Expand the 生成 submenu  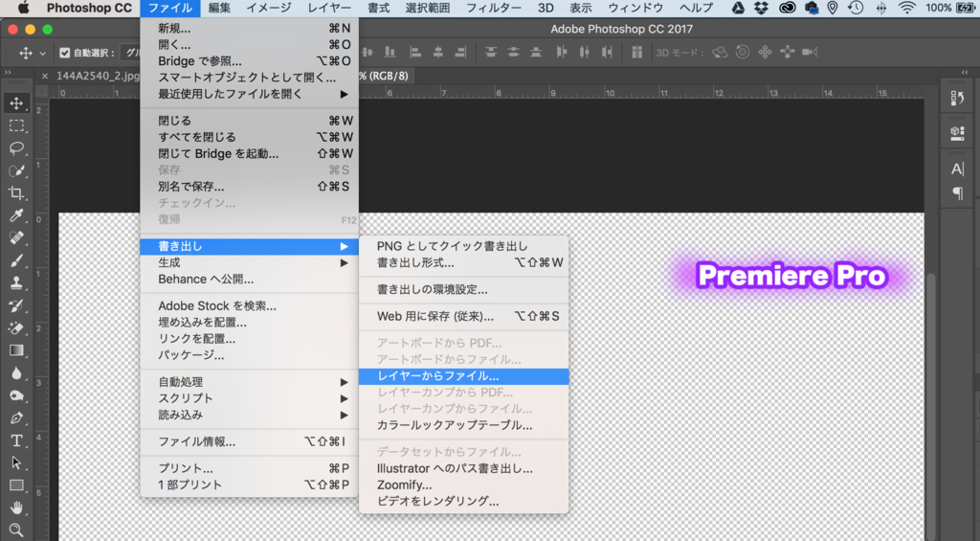[250, 262]
